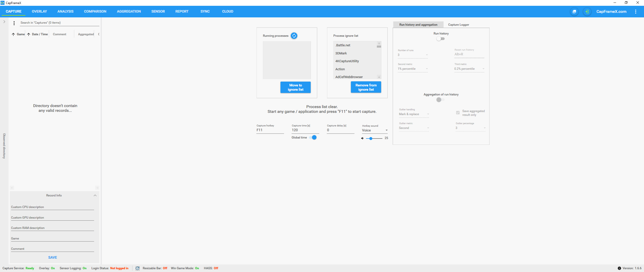
Task: Open the ANALYSIS tab
Action: point(65,11)
